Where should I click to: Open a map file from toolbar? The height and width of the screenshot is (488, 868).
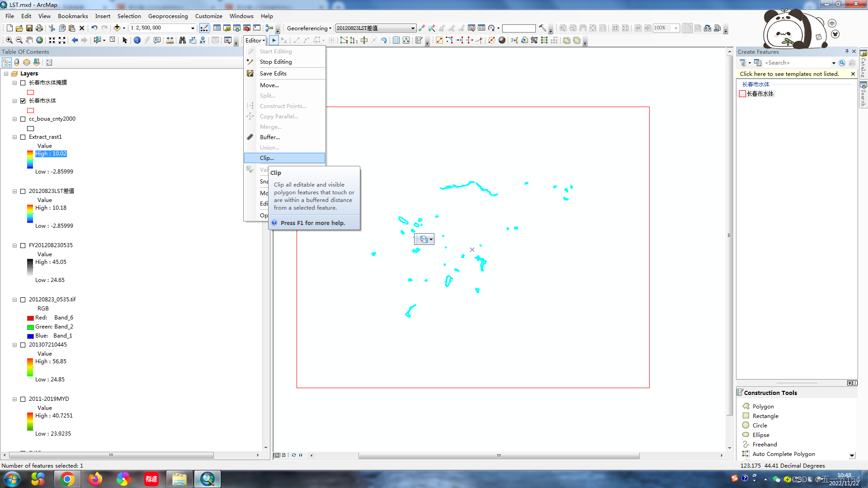pyautogui.click(x=19, y=28)
